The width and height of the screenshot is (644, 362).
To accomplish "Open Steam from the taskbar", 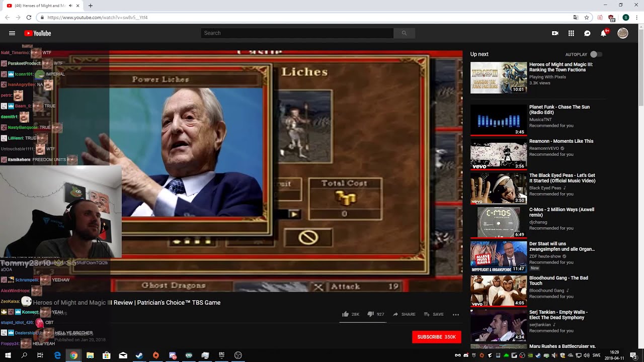I will tap(139, 355).
